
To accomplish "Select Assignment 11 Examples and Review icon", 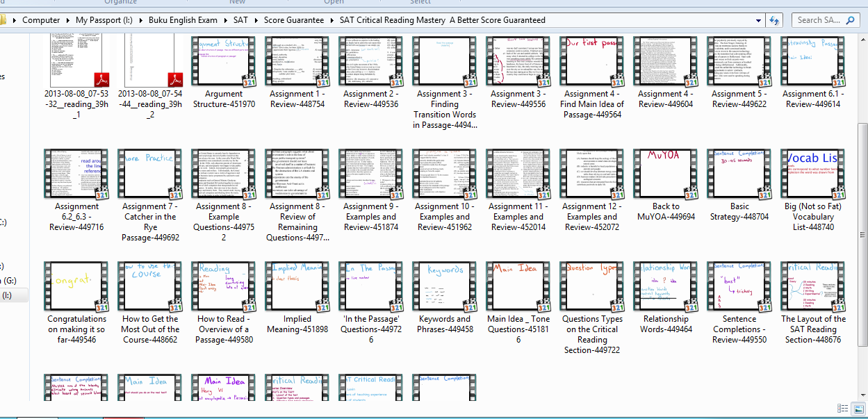I will (518, 174).
